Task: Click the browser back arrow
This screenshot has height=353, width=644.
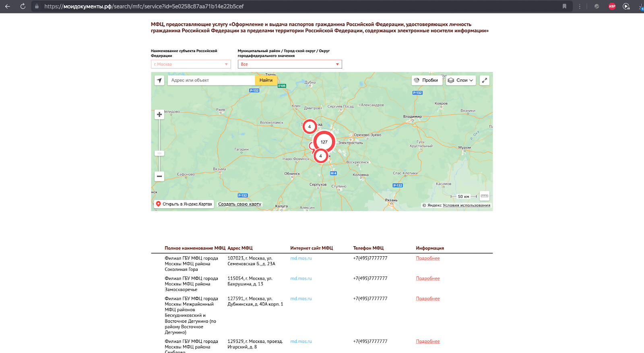Action: coord(8,6)
